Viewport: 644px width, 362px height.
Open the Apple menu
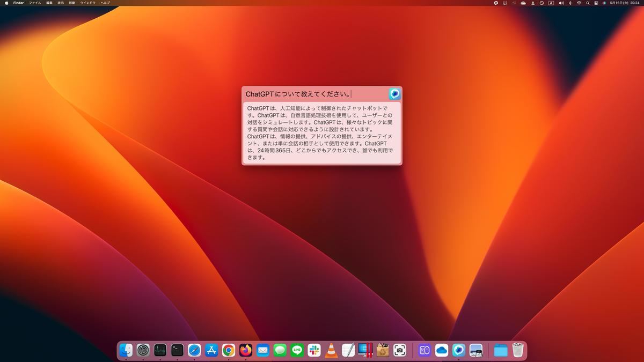click(x=6, y=3)
